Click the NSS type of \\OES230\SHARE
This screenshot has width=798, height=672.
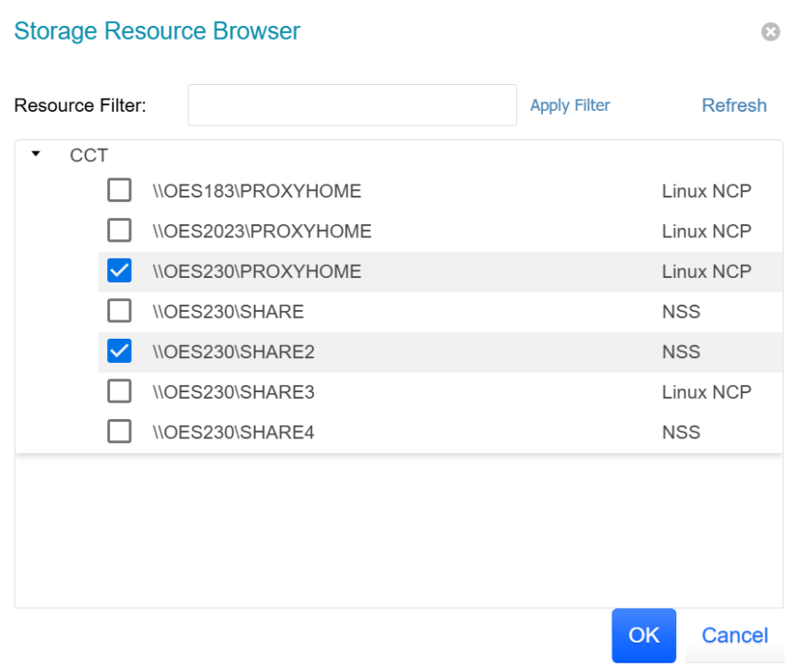681,311
